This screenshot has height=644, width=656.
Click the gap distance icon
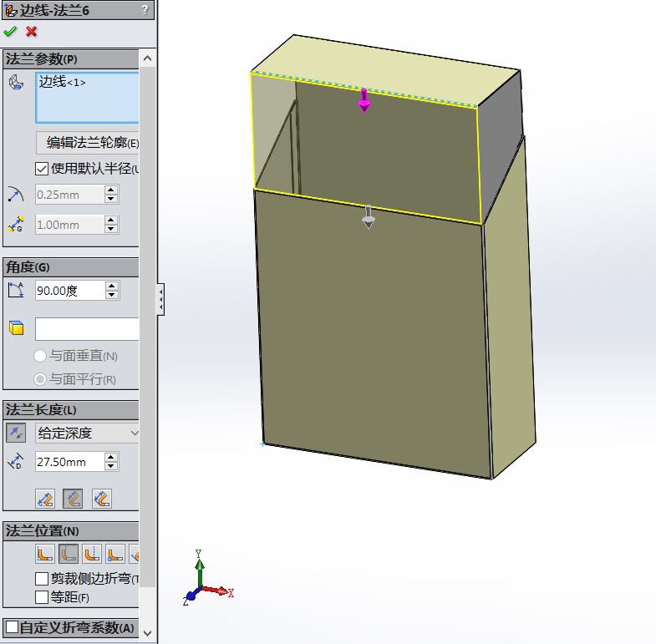[x=16, y=225]
